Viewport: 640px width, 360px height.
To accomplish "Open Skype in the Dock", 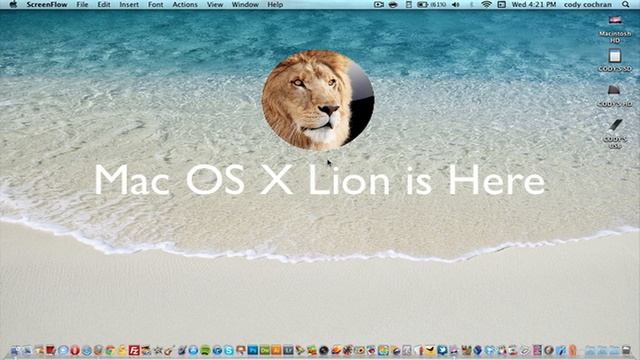I will click(229, 350).
